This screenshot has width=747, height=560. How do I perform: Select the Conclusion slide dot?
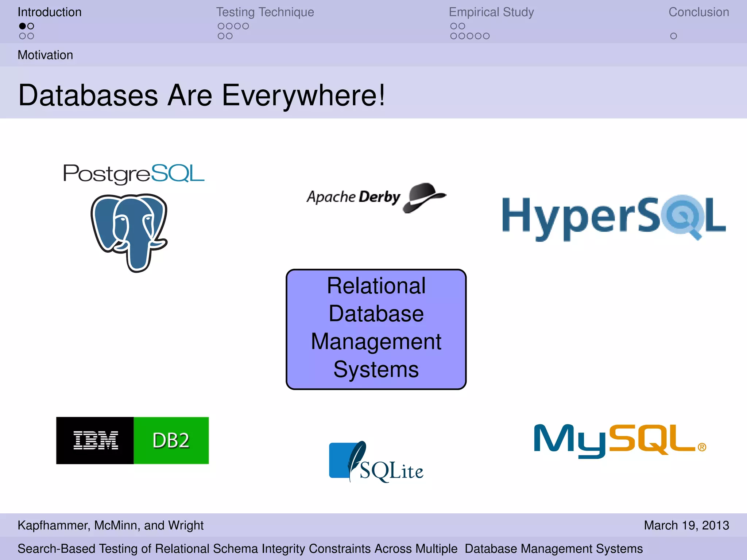pos(673,36)
